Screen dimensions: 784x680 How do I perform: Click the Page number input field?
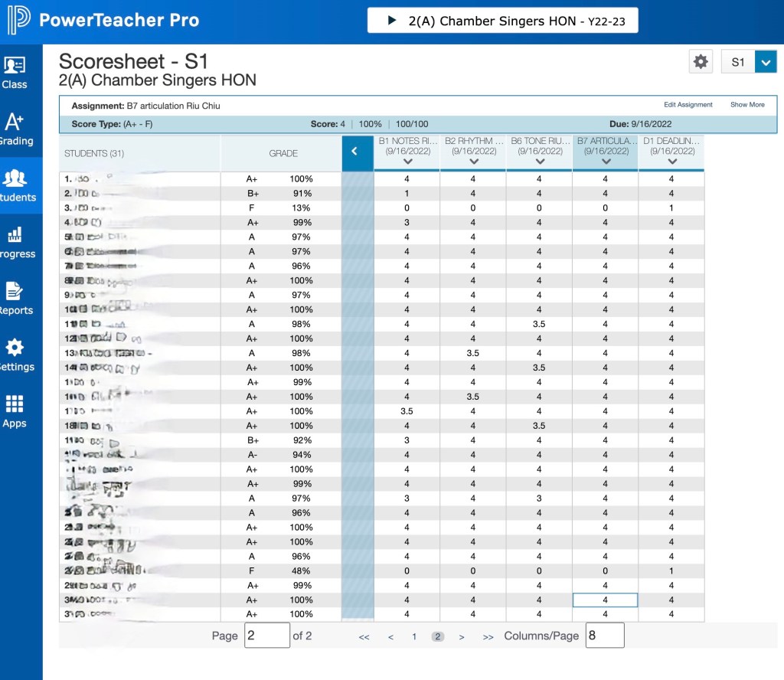pos(266,636)
